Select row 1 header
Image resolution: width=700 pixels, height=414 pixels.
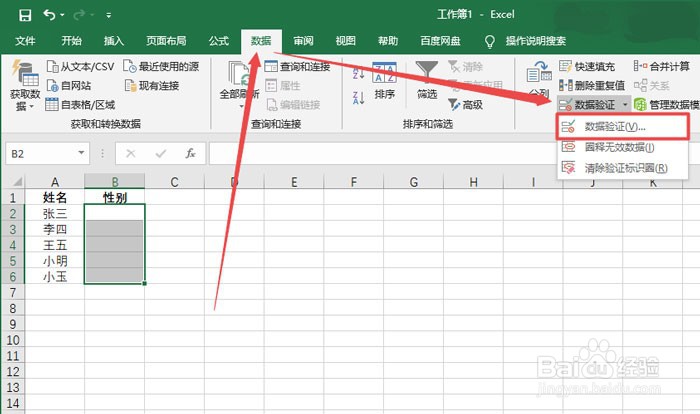pos(12,197)
